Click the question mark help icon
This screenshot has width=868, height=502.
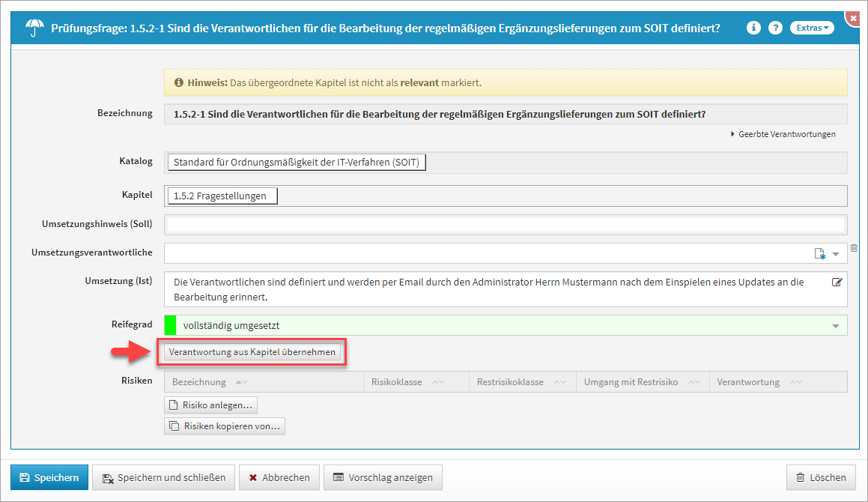click(775, 28)
